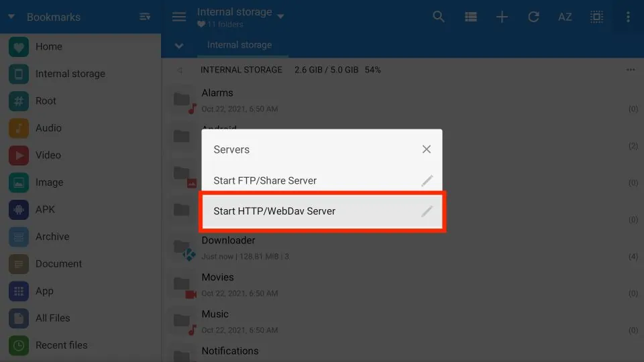Viewport: 644px width, 362px height.
Task: Open the Alarms folder
Action: (x=402, y=101)
